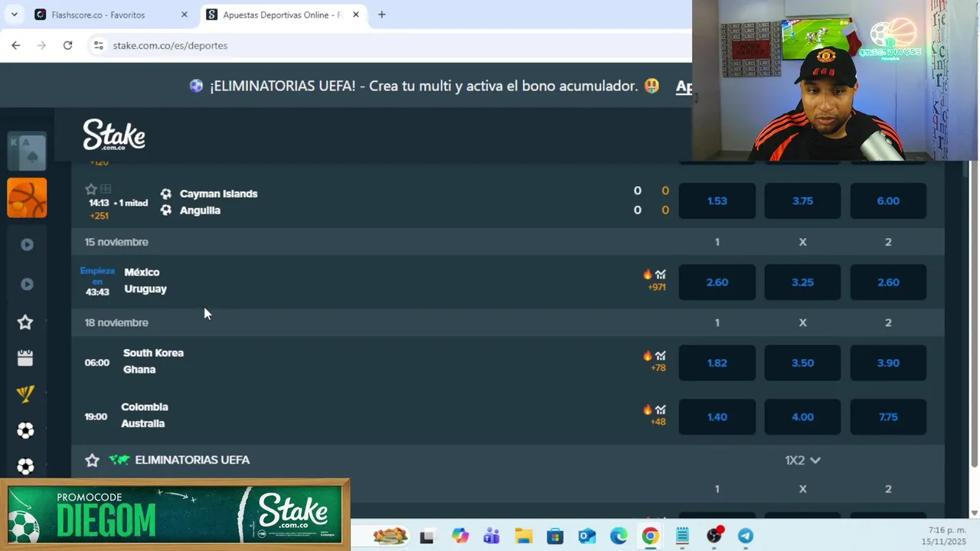
Task: Open File Explorer from the taskbar
Action: click(523, 536)
